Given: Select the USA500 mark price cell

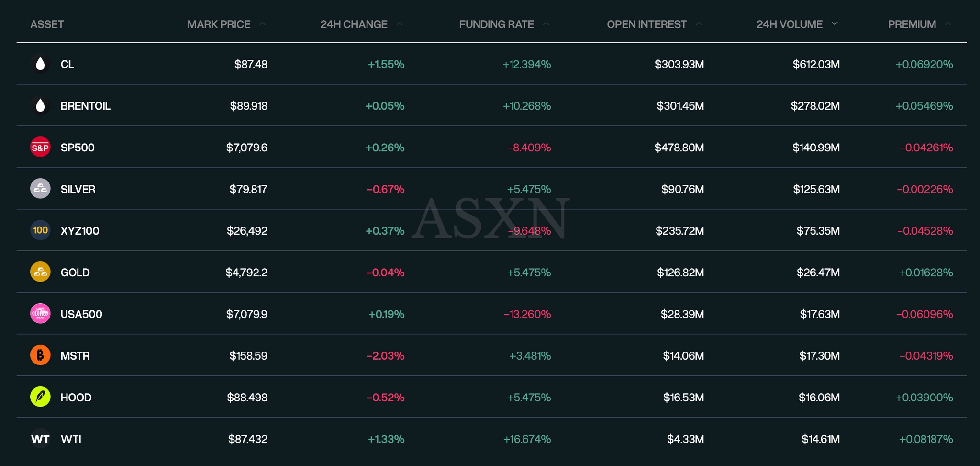Looking at the screenshot, I should click(246, 314).
